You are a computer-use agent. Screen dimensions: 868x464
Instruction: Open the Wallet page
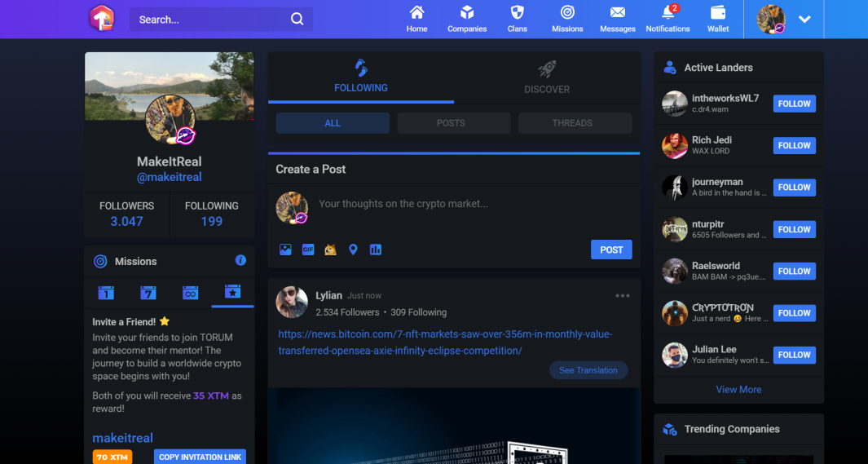click(x=718, y=20)
